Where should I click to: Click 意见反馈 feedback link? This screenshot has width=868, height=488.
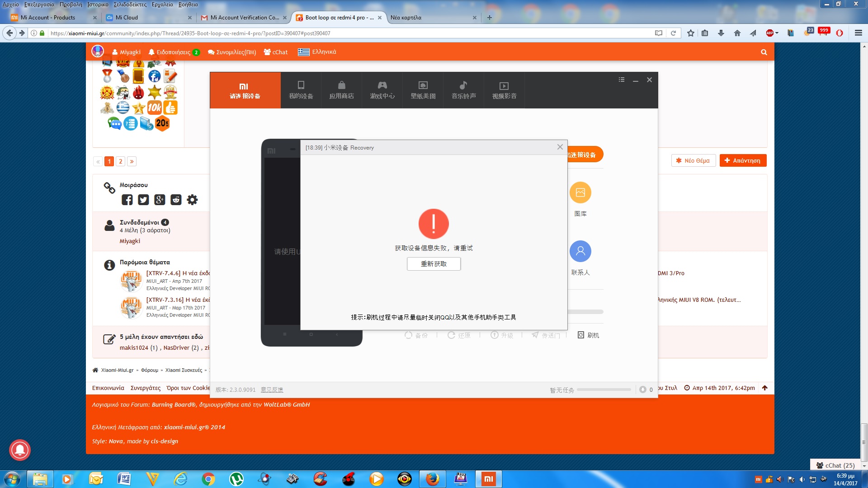pyautogui.click(x=272, y=389)
